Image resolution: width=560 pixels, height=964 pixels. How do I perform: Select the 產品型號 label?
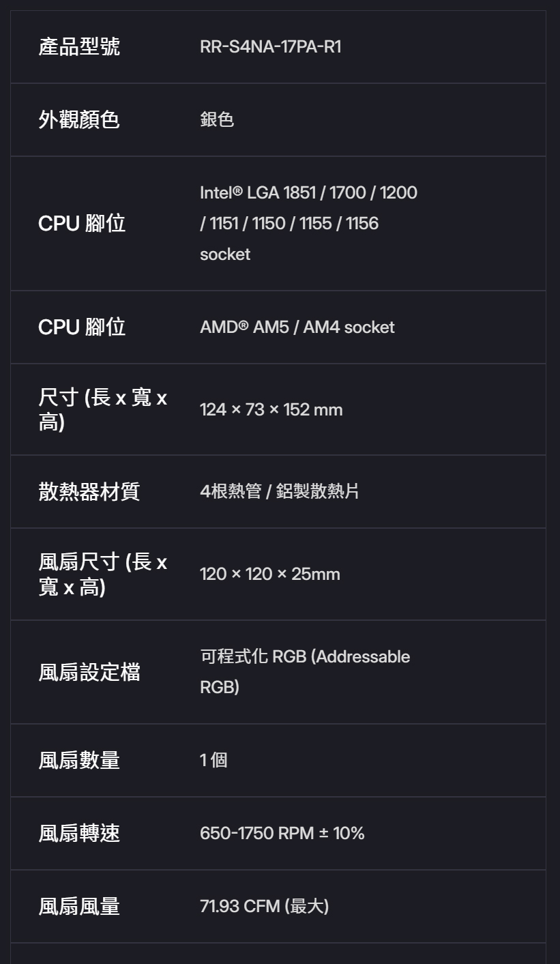(x=79, y=47)
